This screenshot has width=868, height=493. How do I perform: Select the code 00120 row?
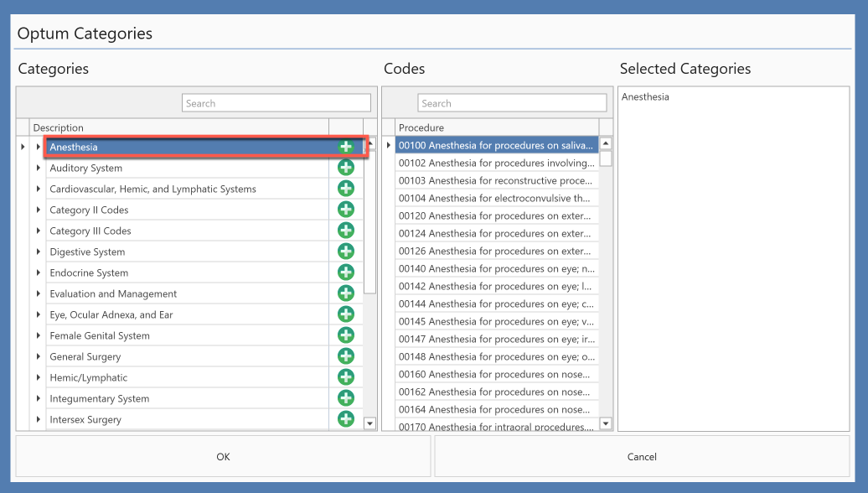click(497, 215)
